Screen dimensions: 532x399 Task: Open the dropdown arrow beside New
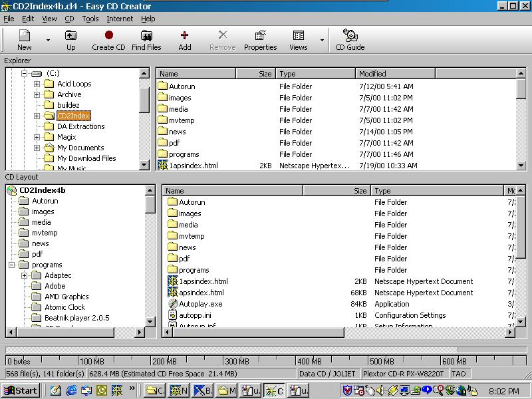[48, 40]
